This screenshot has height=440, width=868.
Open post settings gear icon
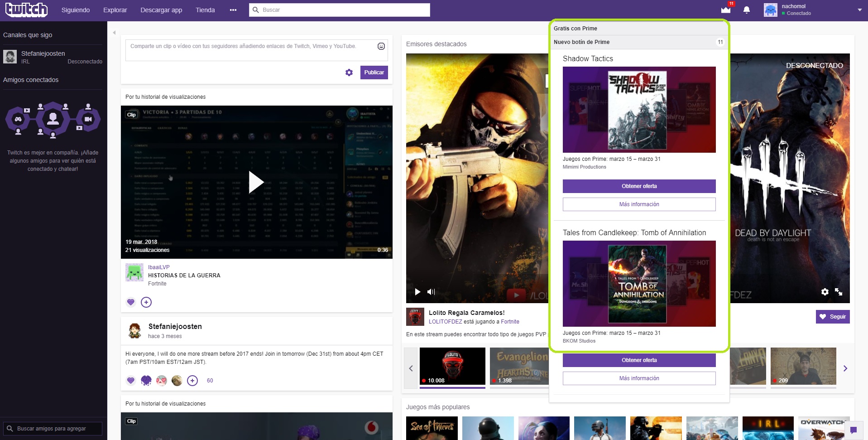tap(349, 73)
